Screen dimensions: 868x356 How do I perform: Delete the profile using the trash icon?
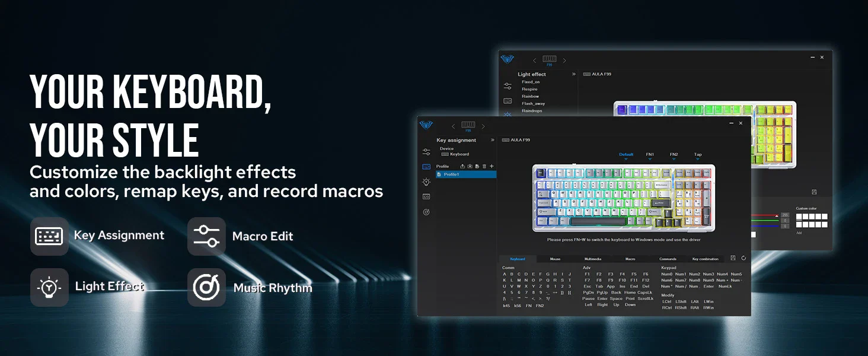pos(484,166)
